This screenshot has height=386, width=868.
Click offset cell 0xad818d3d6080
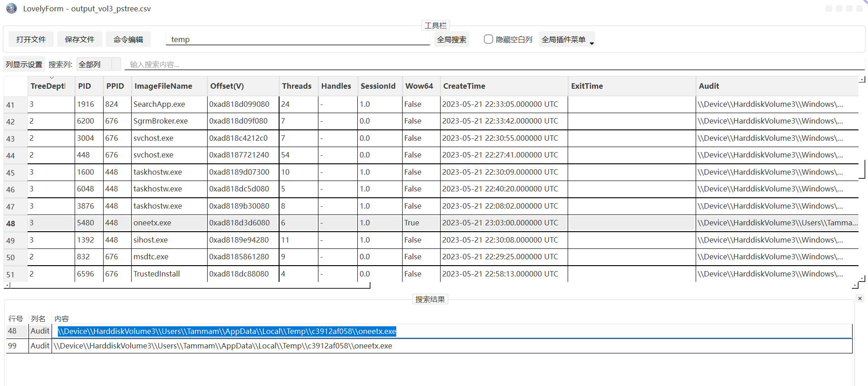pyautogui.click(x=243, y=223)
